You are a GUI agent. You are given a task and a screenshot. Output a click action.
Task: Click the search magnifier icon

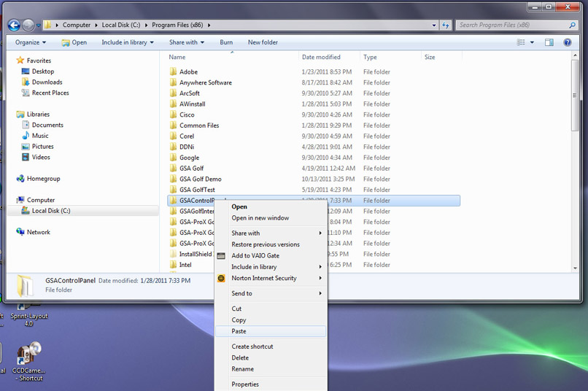(x=572, y=25)
